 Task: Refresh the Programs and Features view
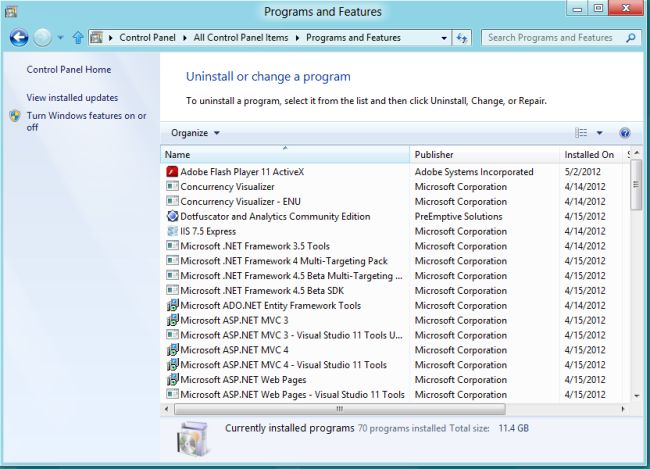pos(462,38)
